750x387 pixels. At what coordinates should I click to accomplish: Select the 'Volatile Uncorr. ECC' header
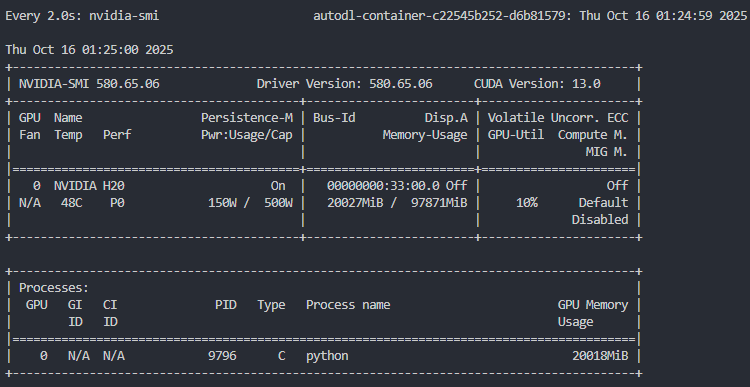pyautogui.click(x=558, y=118)
